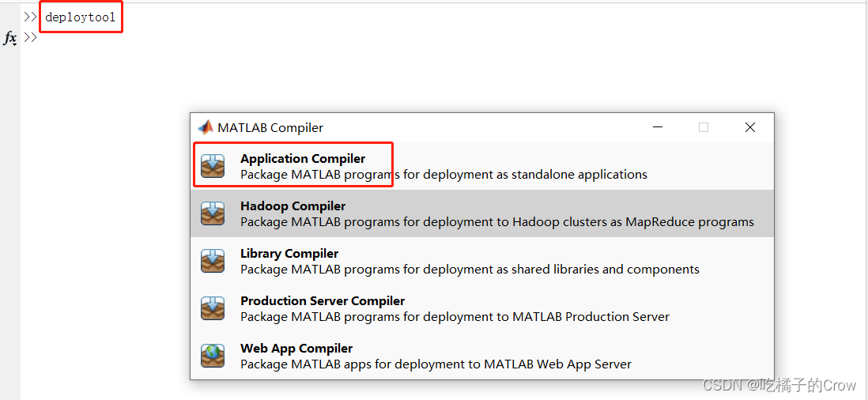Select the Production Server Compiler title
The image size is (868, 400).
click(x=323, y=301)
